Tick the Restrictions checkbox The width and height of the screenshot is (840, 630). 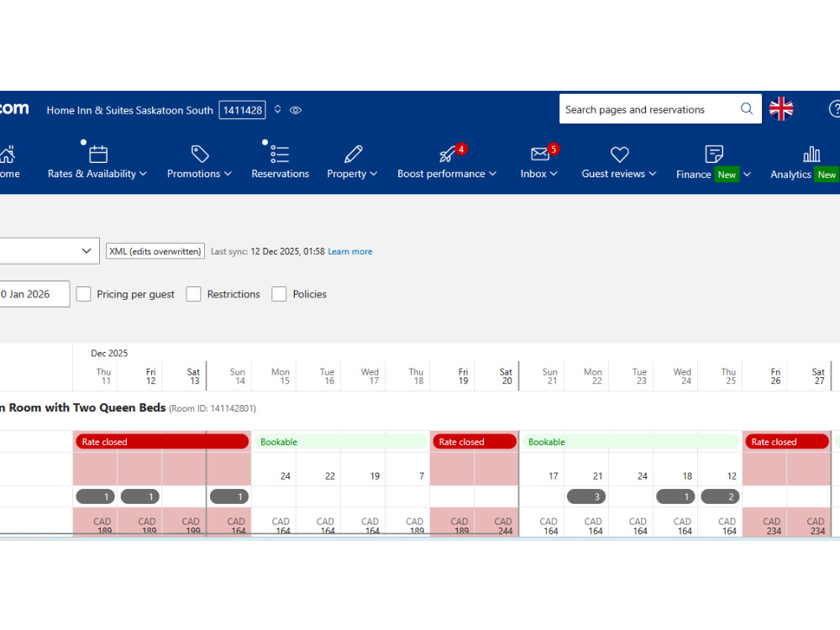[193, 294]
